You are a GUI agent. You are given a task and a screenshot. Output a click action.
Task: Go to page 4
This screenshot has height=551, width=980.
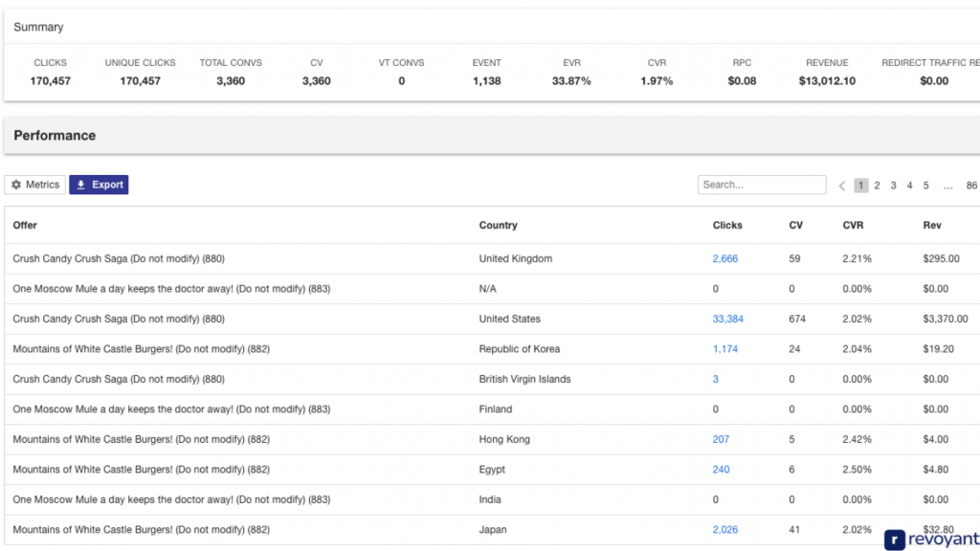[909, 186]
